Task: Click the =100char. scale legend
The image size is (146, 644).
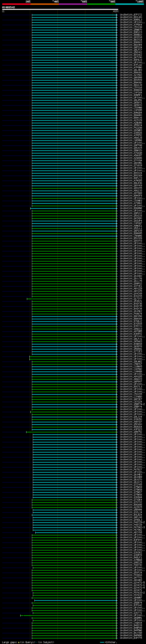Action: (108, 642)
